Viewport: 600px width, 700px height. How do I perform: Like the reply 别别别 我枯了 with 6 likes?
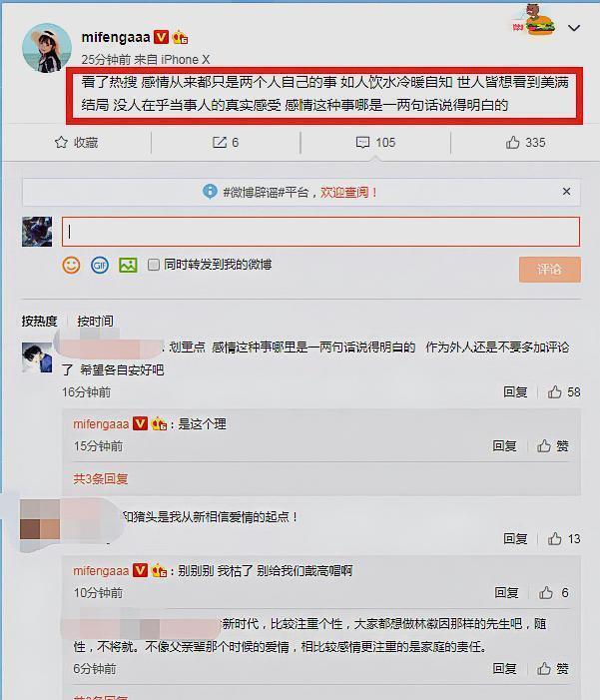click(x=545, y=592)
